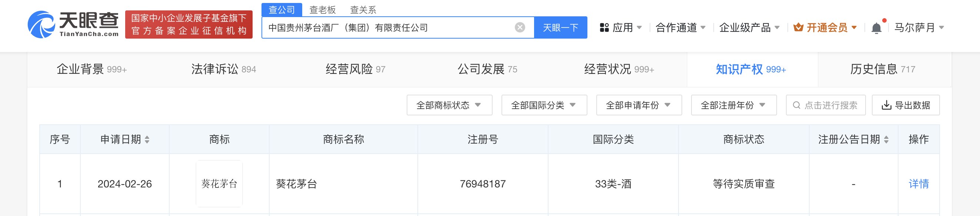Click the TianYanCha logo
The width and height of the screenshot is (980, 216).
coord(73,24)
